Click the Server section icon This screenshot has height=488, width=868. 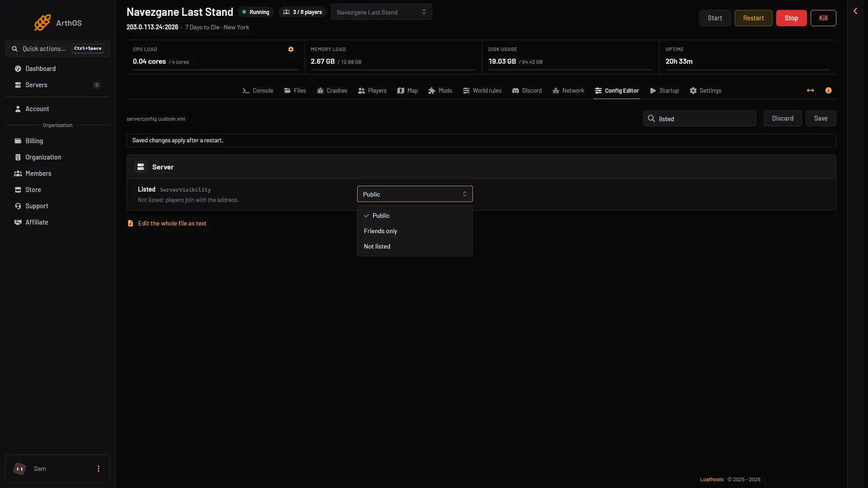pyautogui.click(x=141, y=167)
